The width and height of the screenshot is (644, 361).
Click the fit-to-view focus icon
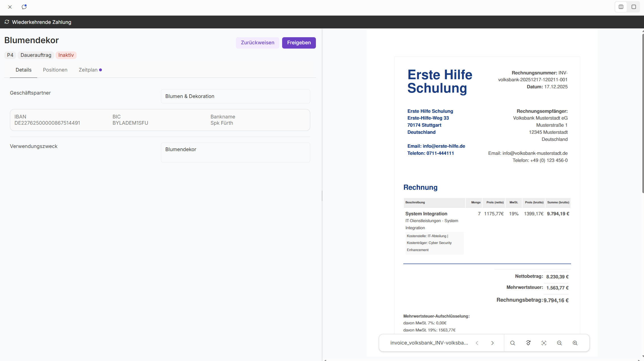pos(544,343)
